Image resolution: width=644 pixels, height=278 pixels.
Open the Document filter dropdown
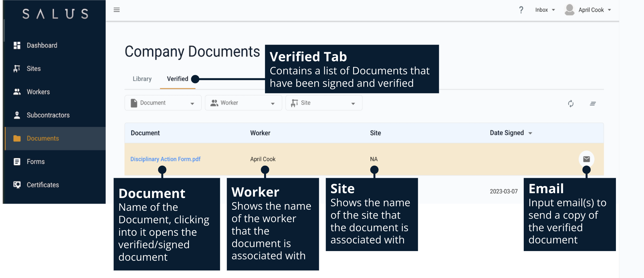(163, 103)
